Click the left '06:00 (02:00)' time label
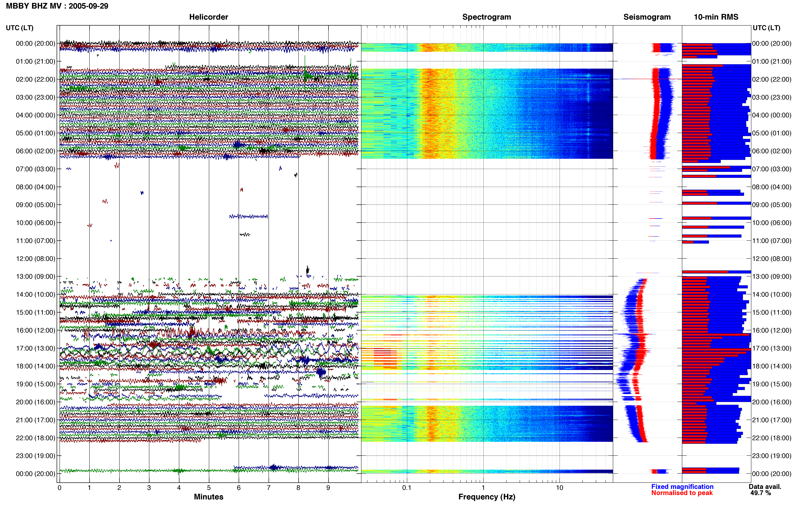 pos(35,151)
